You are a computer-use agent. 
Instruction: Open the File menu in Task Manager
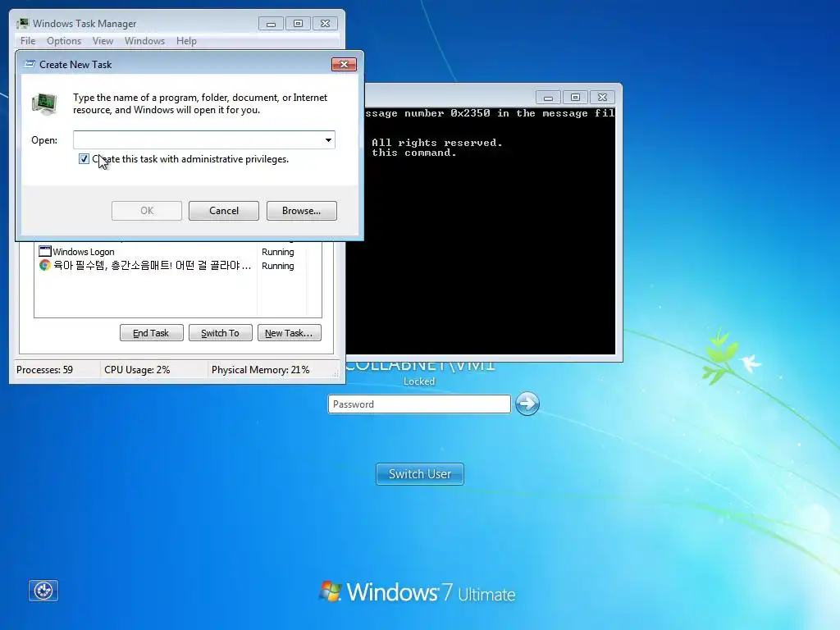coord(28,41)
